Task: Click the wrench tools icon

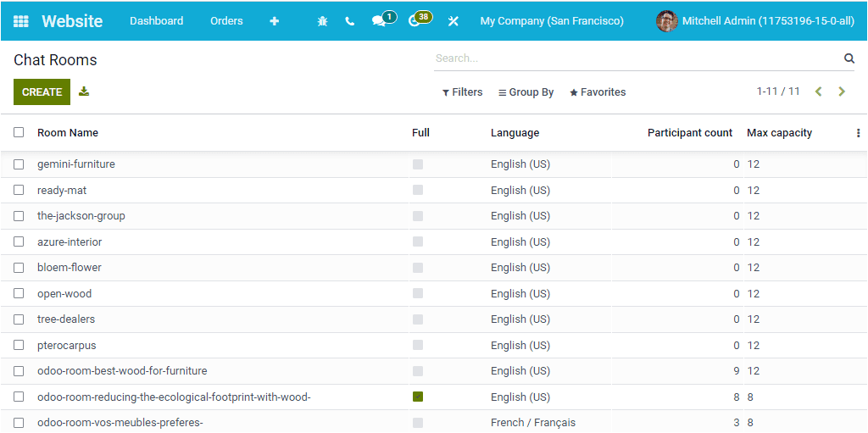Action: (x=453, y=21)
